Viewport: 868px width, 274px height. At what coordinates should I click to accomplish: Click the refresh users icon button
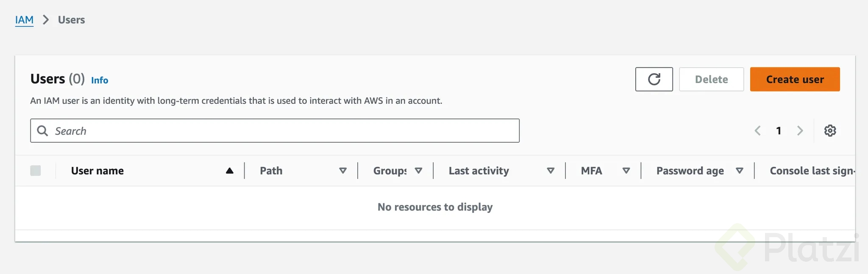654,79
